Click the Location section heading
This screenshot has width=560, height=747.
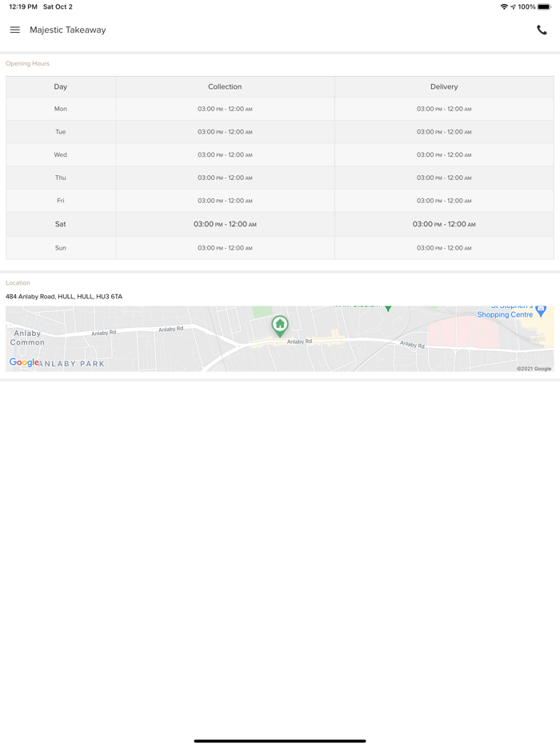click(x=18, y=283)
